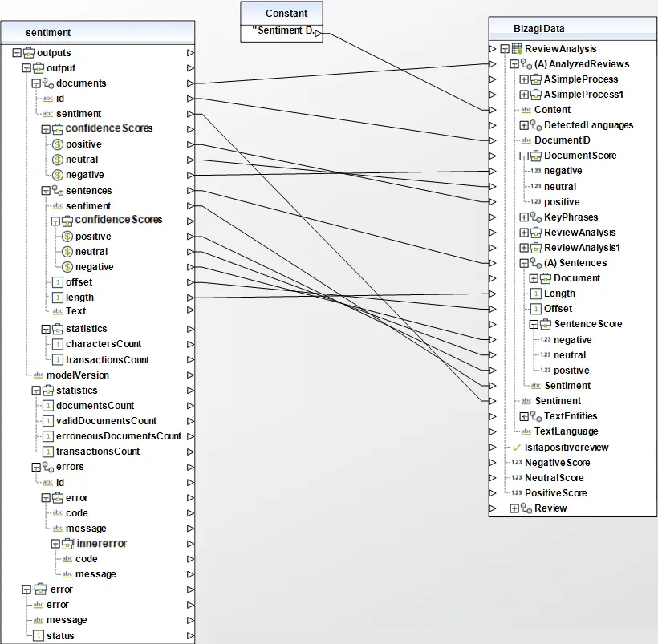Select the DocumentID attribute
Image resolution: width=658 pixels, height=644 pixels.
click(562, 140)
